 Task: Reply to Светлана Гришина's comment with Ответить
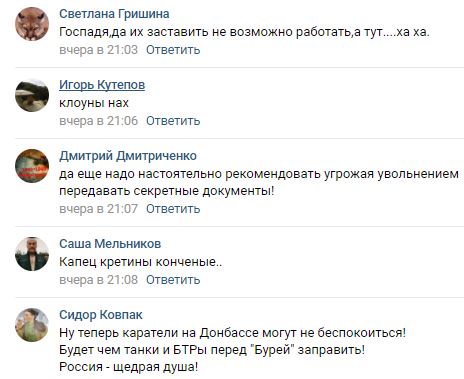173,50
